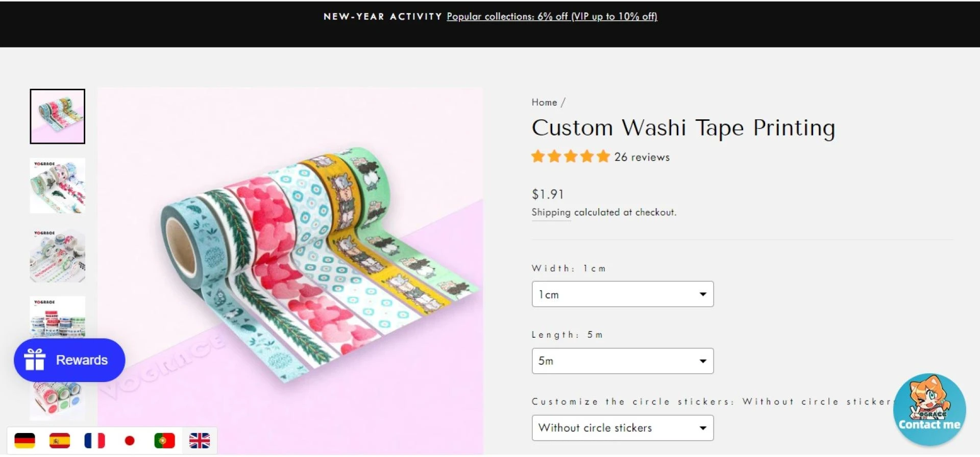The height and width of the screenshot is (457, 980).
Task: Expand the Width 1cm dropdown
Action: click(622, 294)
